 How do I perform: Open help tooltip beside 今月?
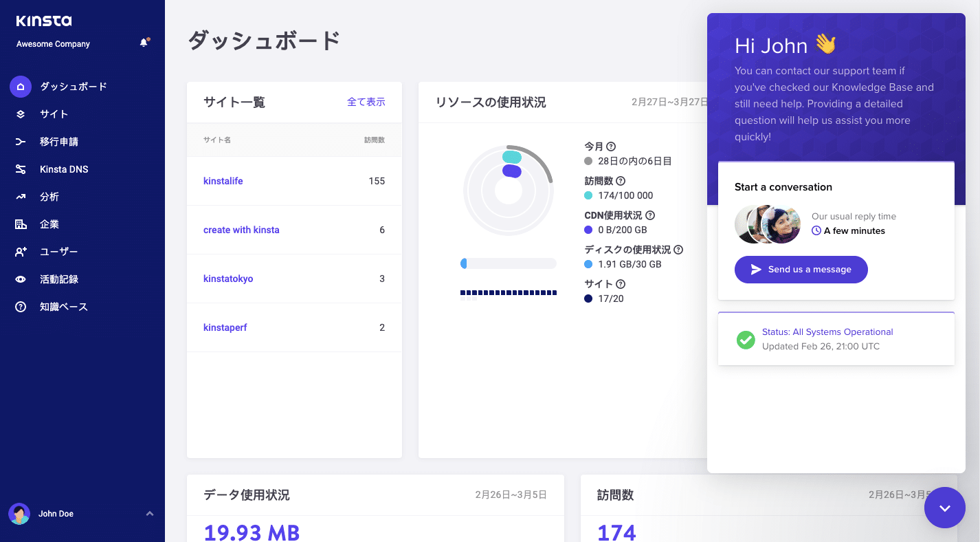pyautogui.click(x=610, y=146)
